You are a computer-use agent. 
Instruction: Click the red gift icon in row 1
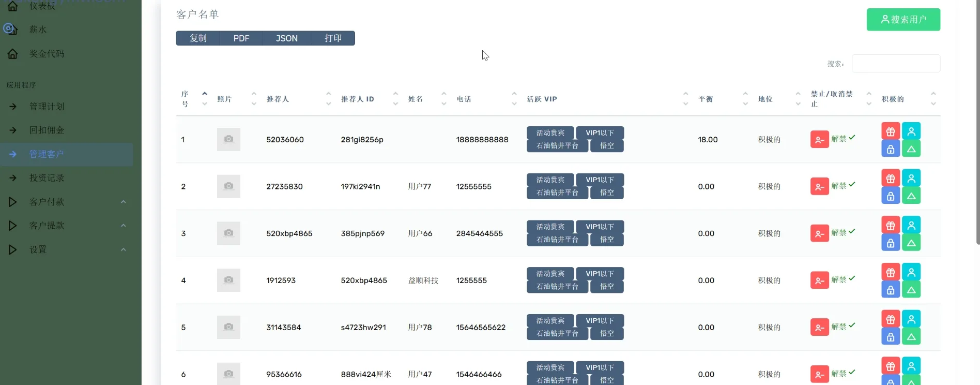click(x=890, y=131)
